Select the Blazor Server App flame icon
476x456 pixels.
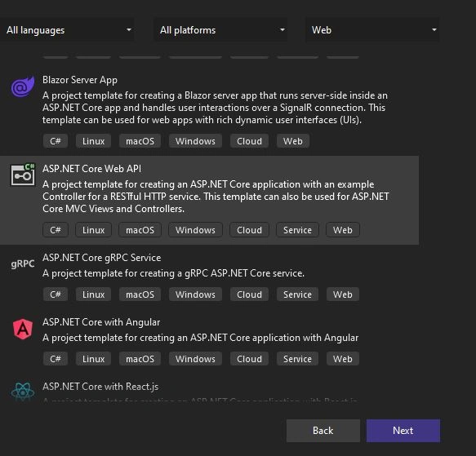click(x=23, y=86)
